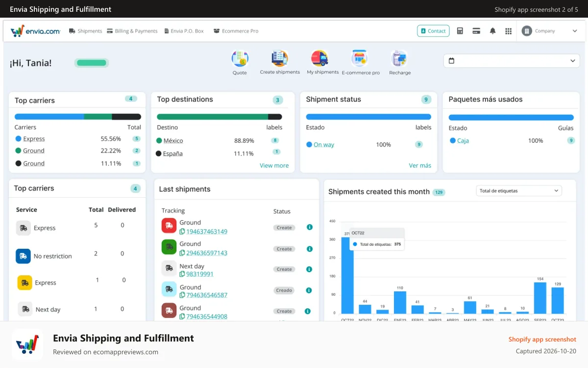The image size is (588, 368).
Task: Click the 55.56% Express percentage
Action: click(x=111, y=139)
